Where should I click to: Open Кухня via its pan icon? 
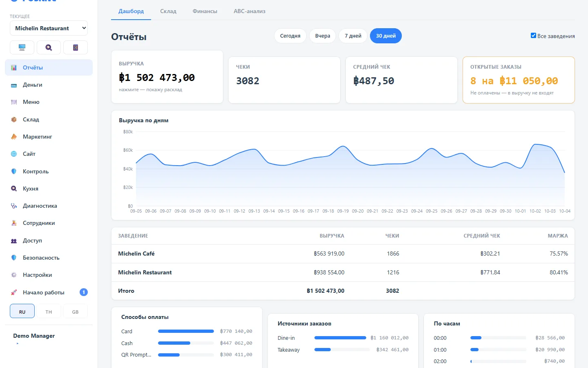[14, 188]
